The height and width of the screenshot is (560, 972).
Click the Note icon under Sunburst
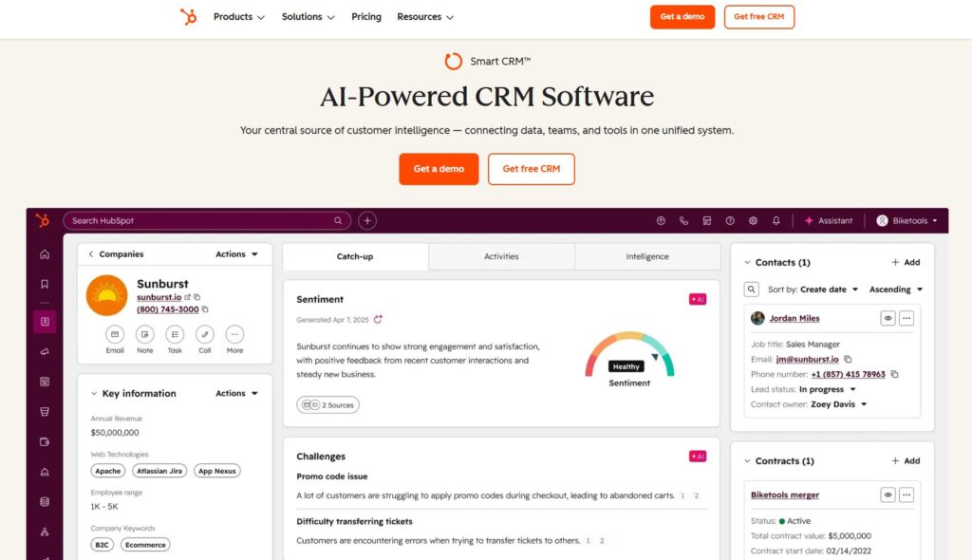pos(144,334)
